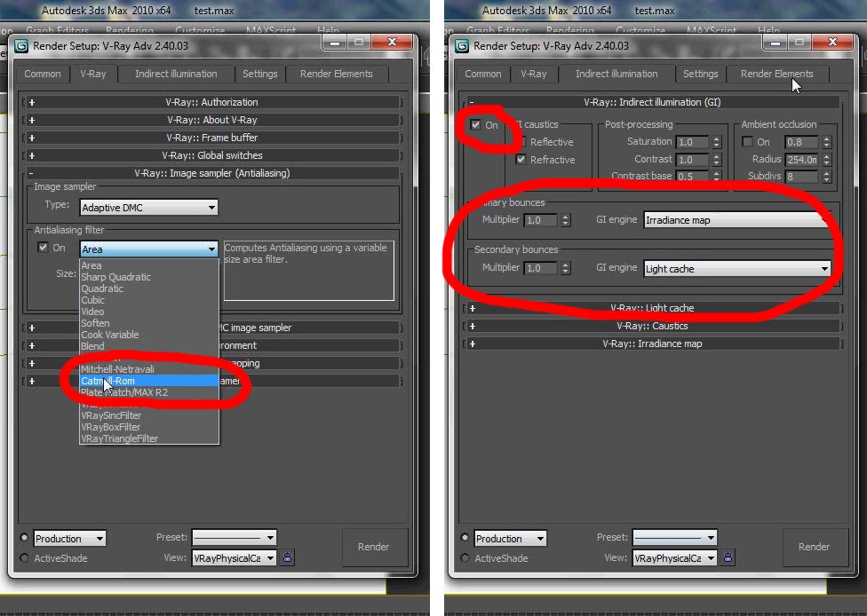Screen dimensions: 867x616
Task: Open the Production dropdown in the Image sampler window
Action: tap(69, 538)
